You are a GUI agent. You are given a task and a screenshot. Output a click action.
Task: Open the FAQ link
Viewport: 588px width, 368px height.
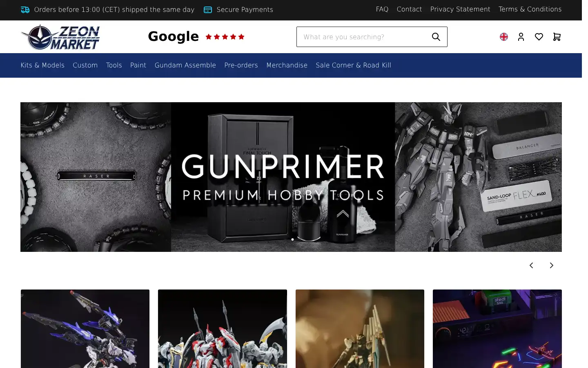click(382, 9)
